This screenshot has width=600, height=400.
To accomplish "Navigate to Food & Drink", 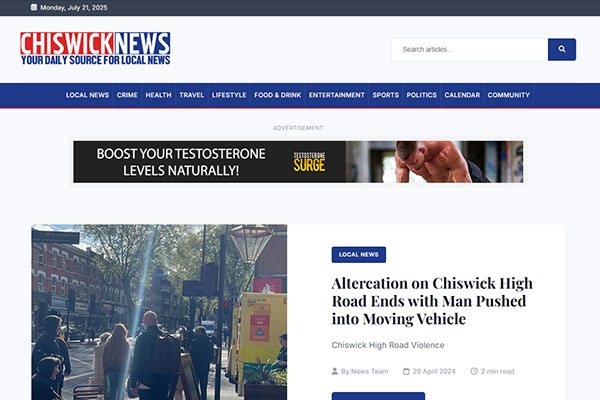I will click(x=277, y=95).
